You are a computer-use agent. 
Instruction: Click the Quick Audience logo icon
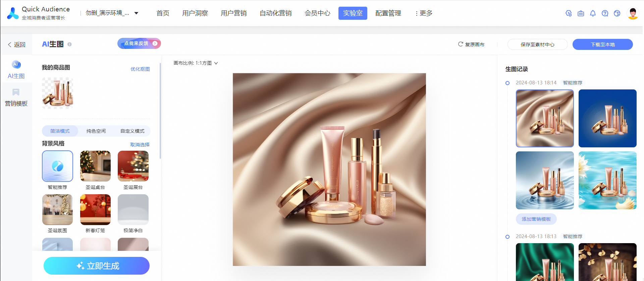tap(13, 13)
